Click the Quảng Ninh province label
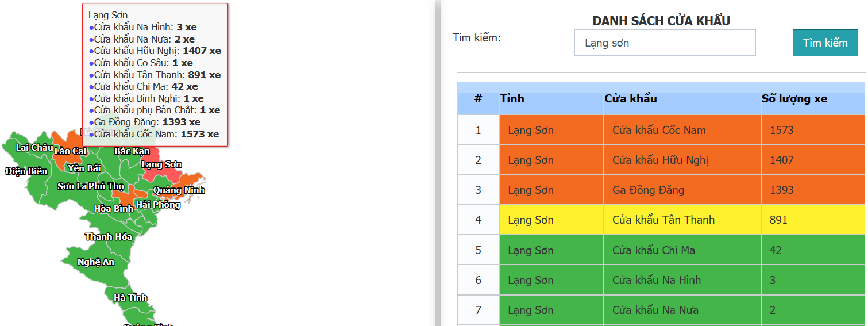The width and height of the screenshot is (868, 326). coord(179,190)
